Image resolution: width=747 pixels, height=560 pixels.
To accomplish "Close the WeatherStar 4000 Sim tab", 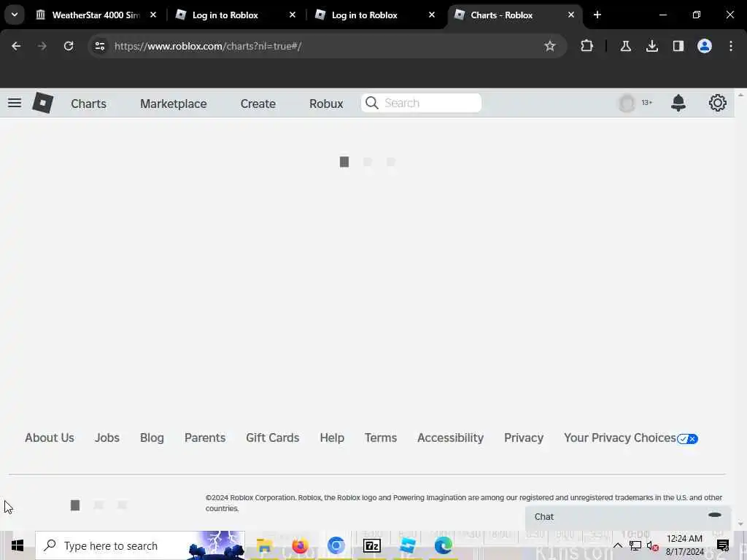I will tap(153, 15).
